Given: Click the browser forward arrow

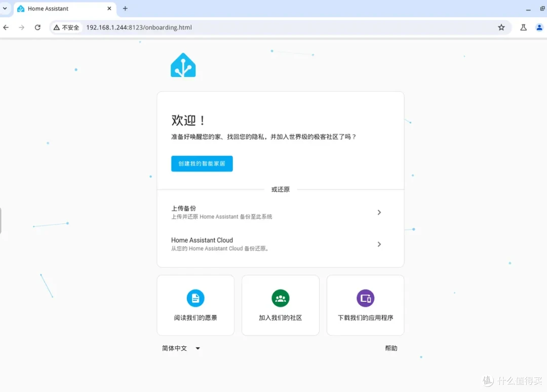Looking at the screenshot, I should tap(22, 27).
